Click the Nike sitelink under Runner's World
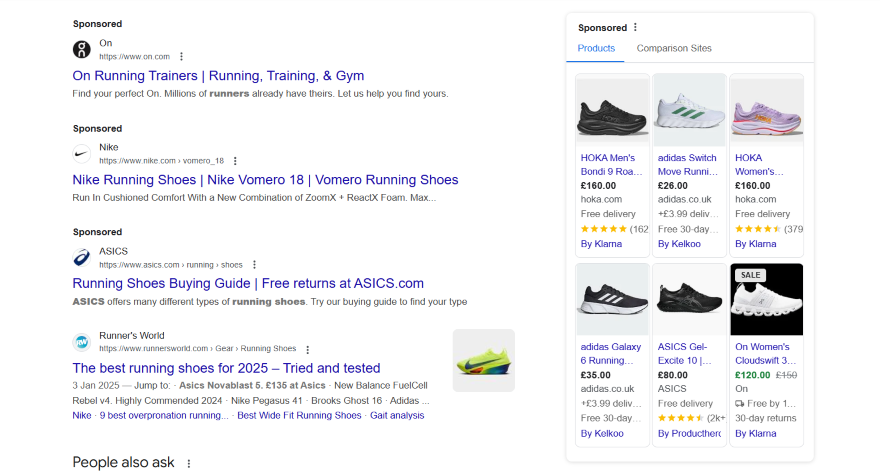Image resolution: width=880 pixels, height=474 pixels. pyautogui.click(x=82, y=416)
